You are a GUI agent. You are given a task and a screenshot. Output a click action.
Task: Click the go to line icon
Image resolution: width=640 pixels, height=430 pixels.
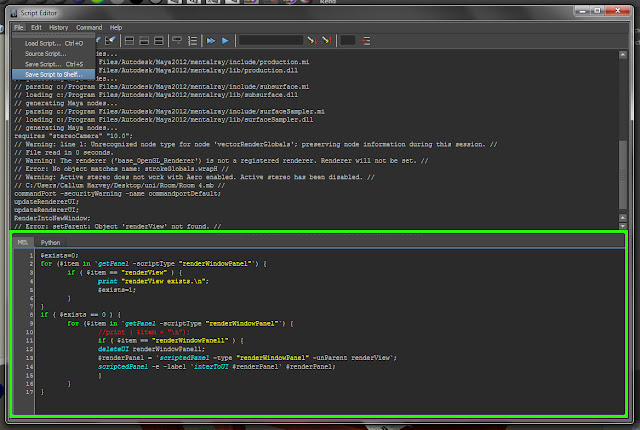click(x=366, y=41)
